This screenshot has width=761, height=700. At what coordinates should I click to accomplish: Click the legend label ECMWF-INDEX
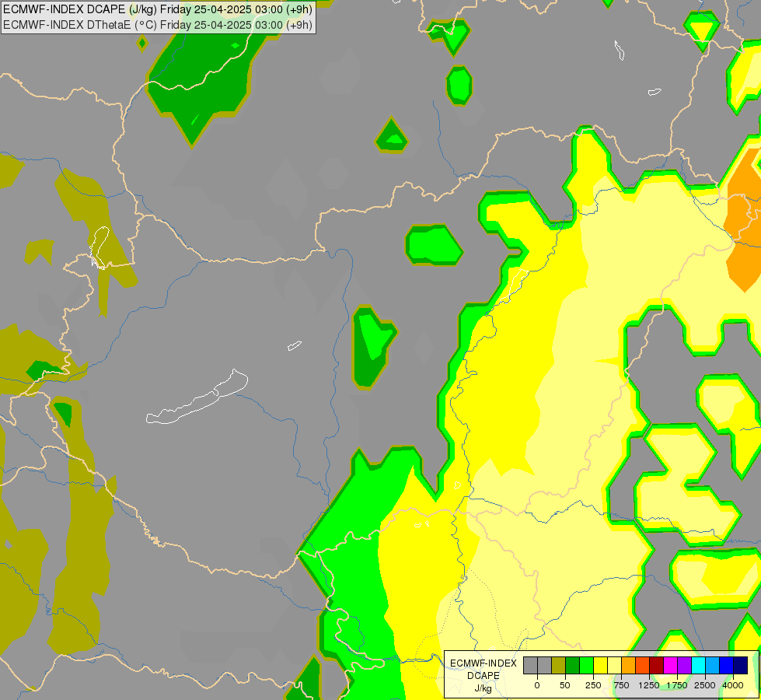(483, 663)
